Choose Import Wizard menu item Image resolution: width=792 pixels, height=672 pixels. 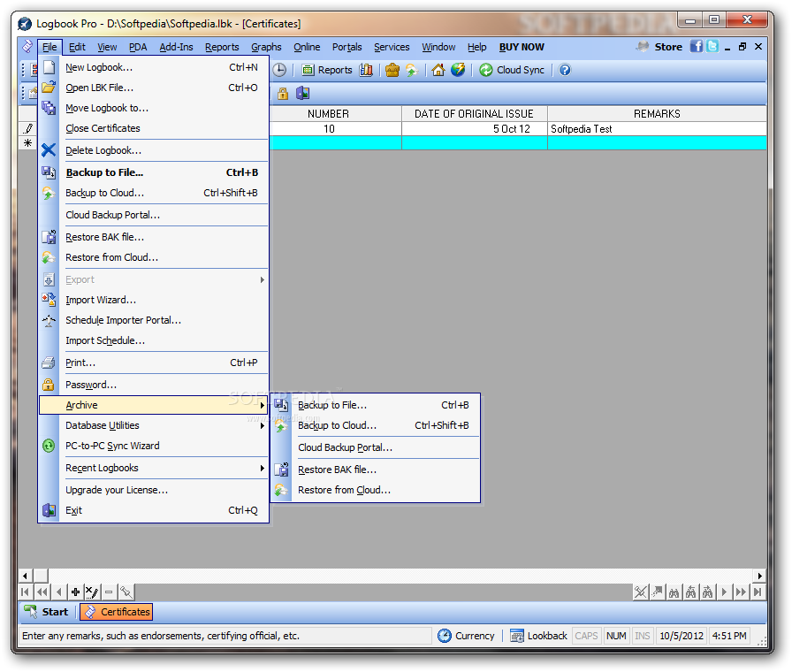[153, 300]
